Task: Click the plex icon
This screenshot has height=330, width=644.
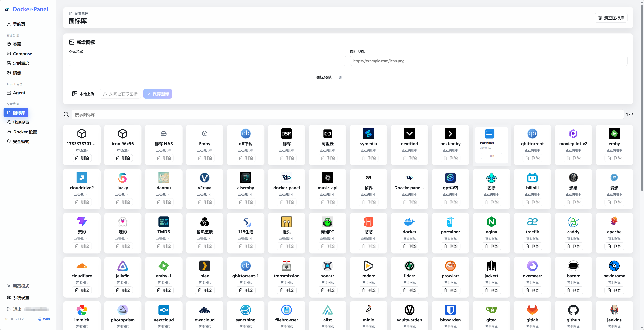Action: coord(205,266)
